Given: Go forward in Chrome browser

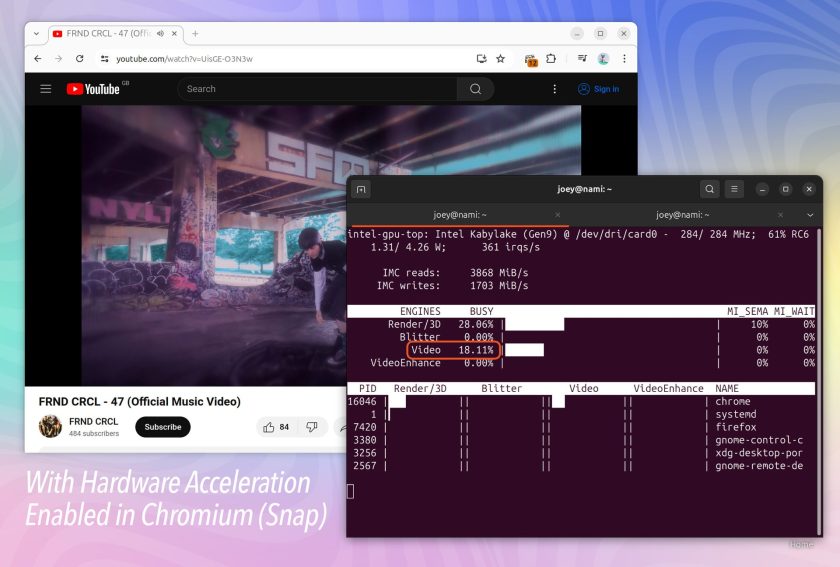Looking at the screenshot, I should (58, 59).
